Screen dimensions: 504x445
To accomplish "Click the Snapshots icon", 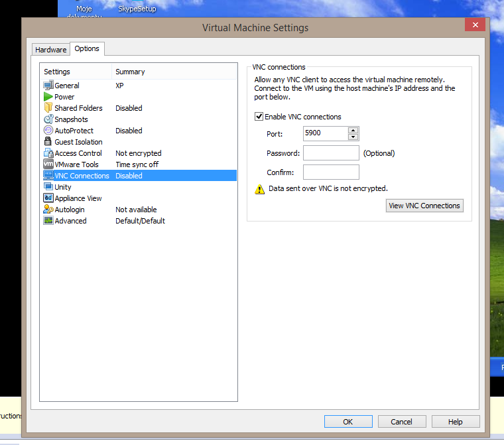I will 48,119.
